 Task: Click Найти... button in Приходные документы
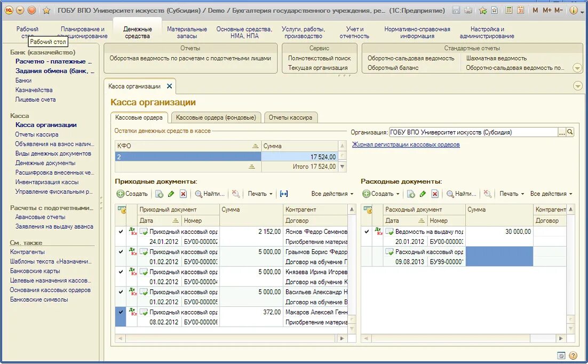(210, 194)
